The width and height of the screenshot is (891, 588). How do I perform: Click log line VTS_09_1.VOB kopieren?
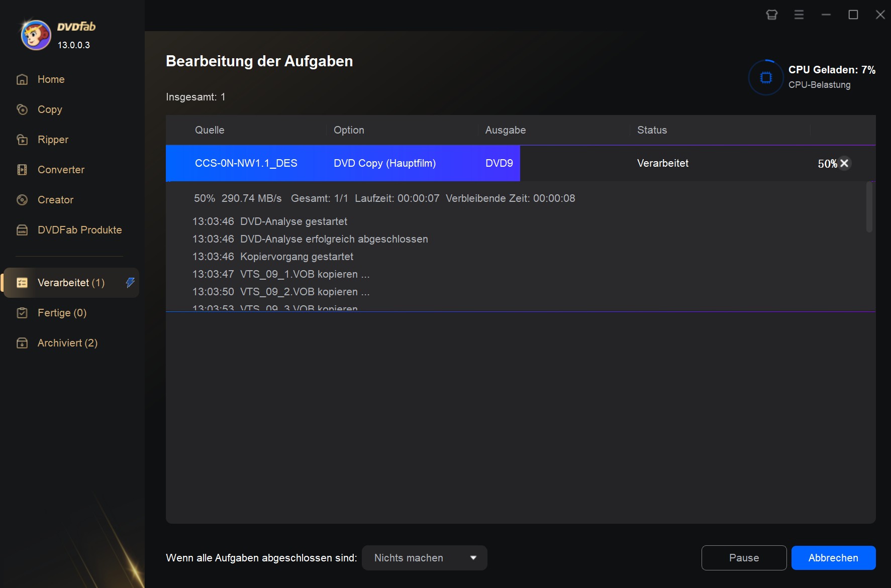[x=281, y=274]
